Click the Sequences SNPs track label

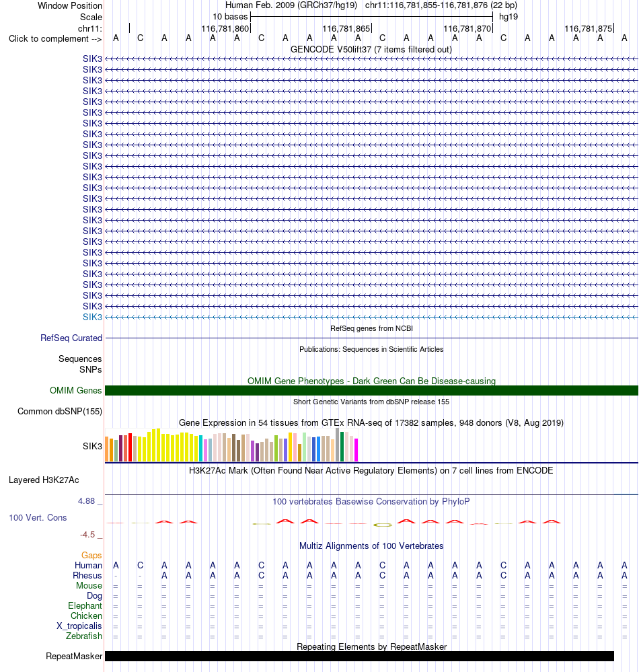(80, 364)
